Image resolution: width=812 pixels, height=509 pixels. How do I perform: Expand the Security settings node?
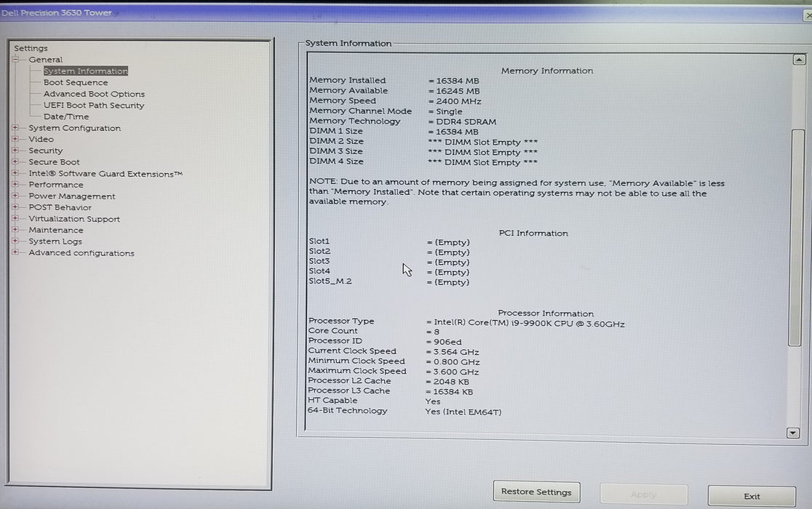(x=15, y=151)
